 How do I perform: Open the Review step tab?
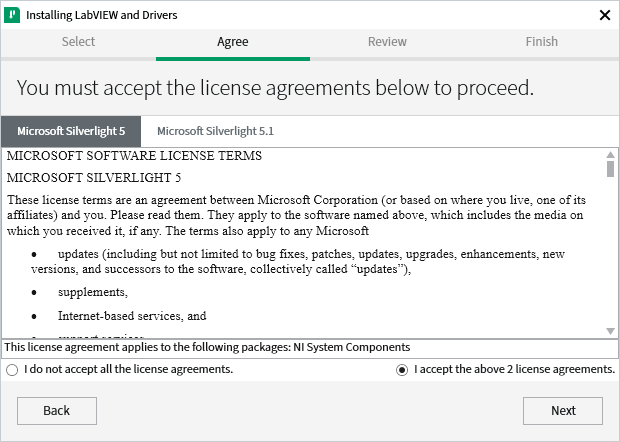[x=387, y=42]
